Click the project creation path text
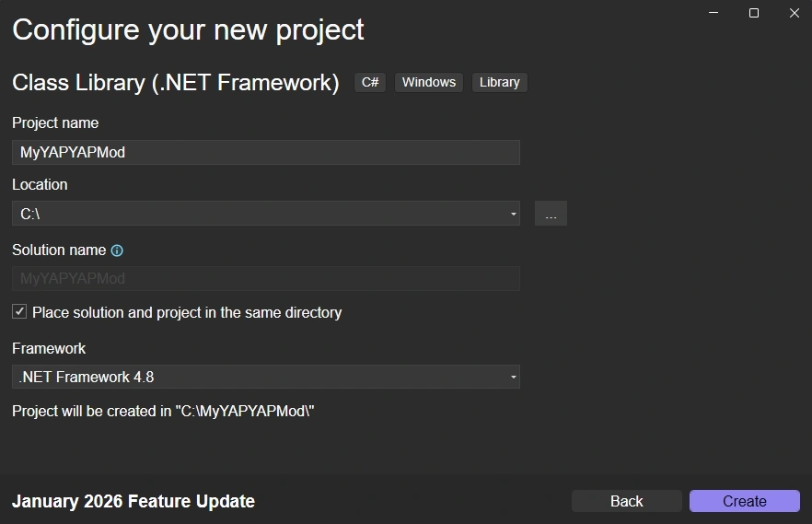This screenshot has width=812, height=524. coord(163,411)
